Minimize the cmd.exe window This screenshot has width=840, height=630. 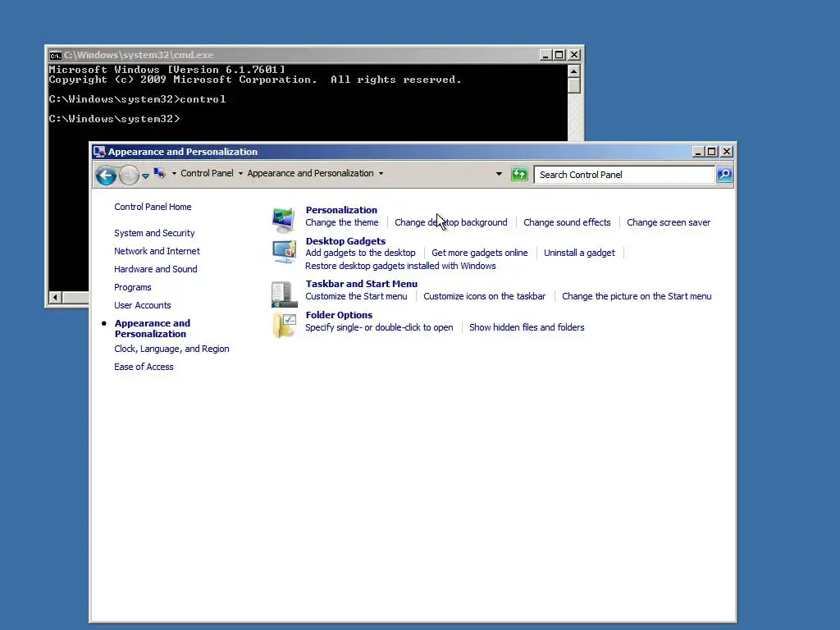tap(546, 55)
